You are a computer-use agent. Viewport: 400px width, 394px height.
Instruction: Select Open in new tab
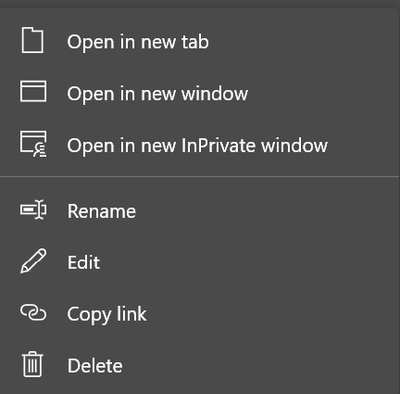tap(200, 42)
